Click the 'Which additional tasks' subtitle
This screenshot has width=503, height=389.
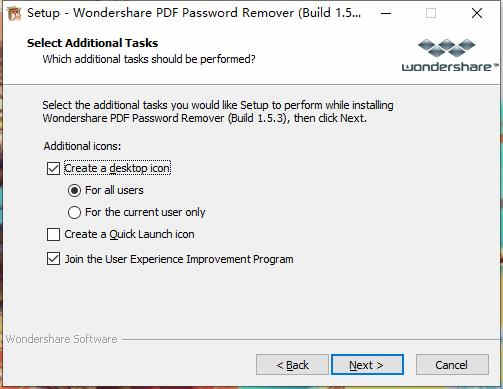[149, 59]
